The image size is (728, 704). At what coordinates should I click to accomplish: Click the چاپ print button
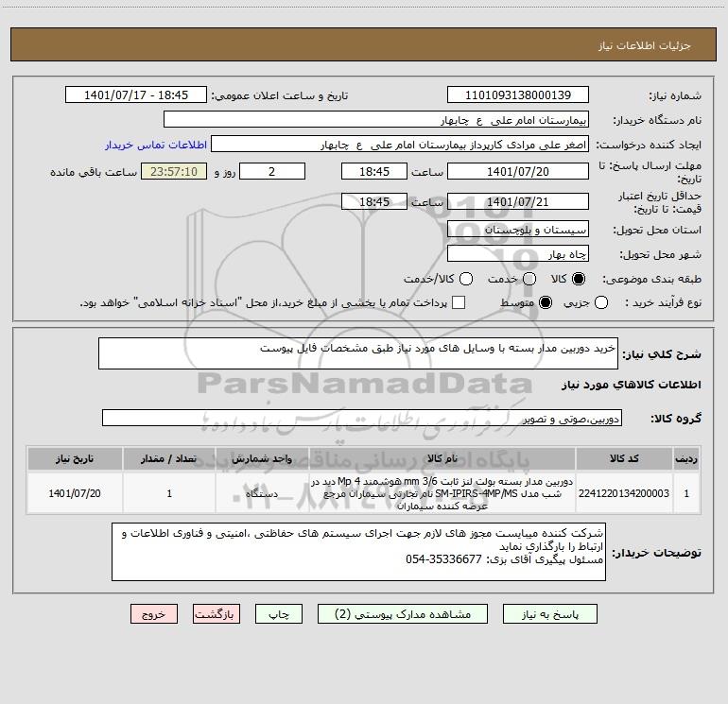coord(279,614)
